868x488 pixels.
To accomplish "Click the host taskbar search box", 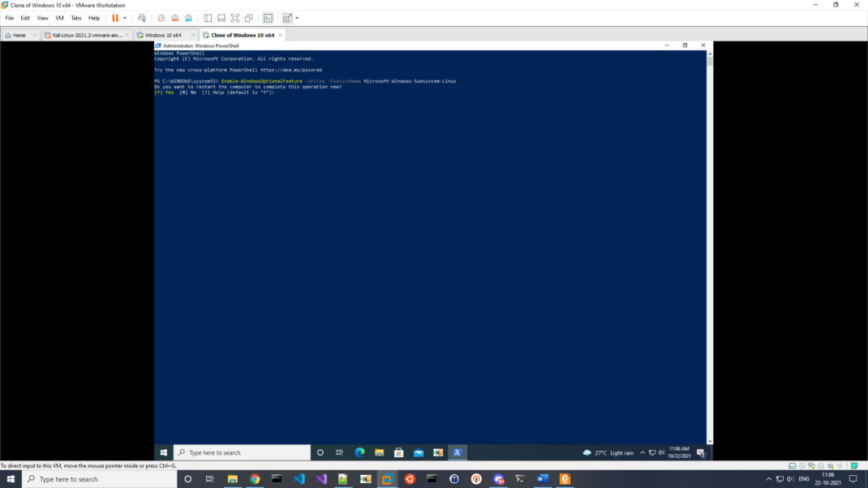I will 100,479.
